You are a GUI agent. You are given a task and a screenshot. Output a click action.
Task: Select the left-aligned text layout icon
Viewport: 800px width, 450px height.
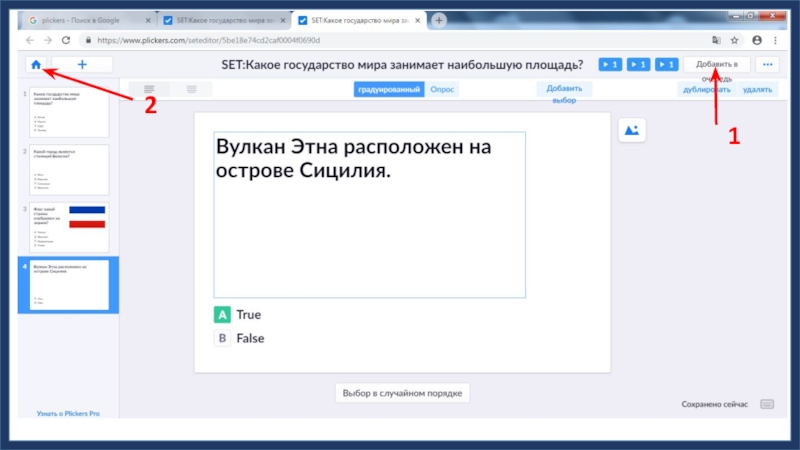pos(149,90)
